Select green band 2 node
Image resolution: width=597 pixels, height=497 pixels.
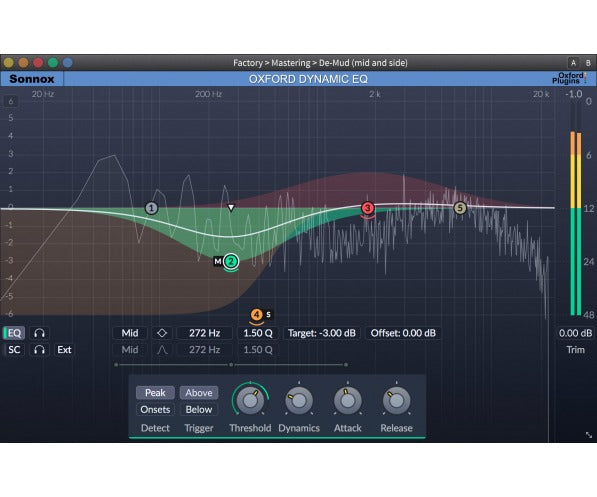point(231,261)
